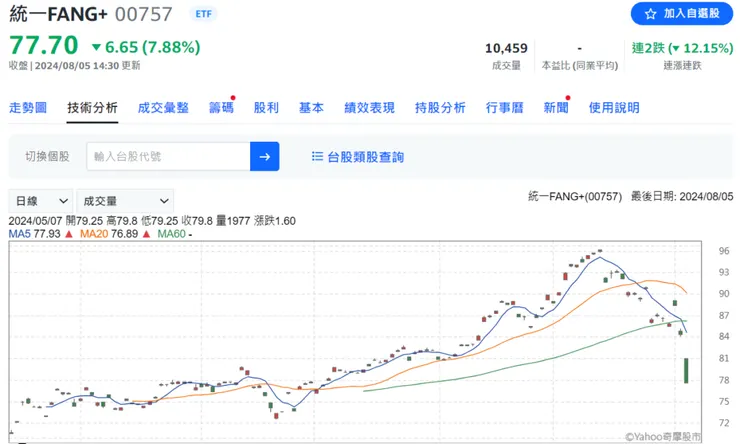Screen dimensions: 740x444
Task: Click the big green candlestick at 78-81
Action: click(x=686, y=370)
